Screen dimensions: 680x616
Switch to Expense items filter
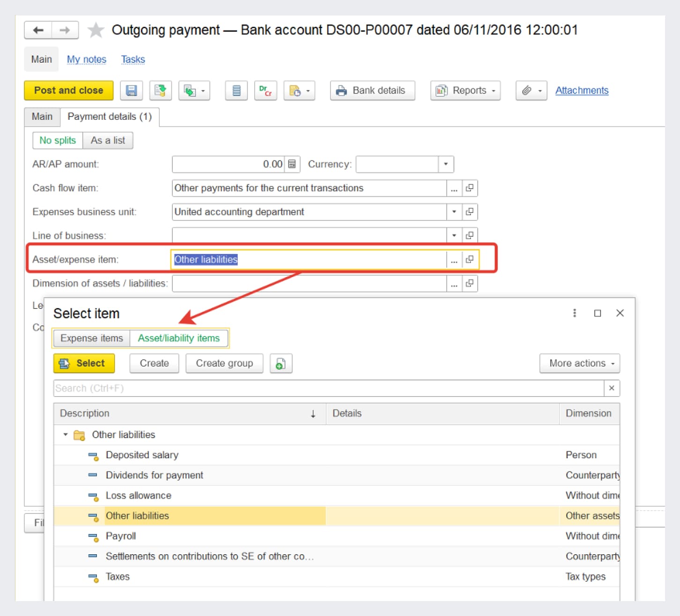tap(92, 338)
